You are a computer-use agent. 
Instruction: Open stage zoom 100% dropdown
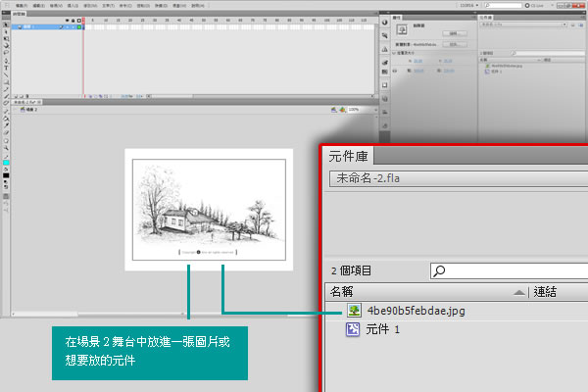point(375,110)
